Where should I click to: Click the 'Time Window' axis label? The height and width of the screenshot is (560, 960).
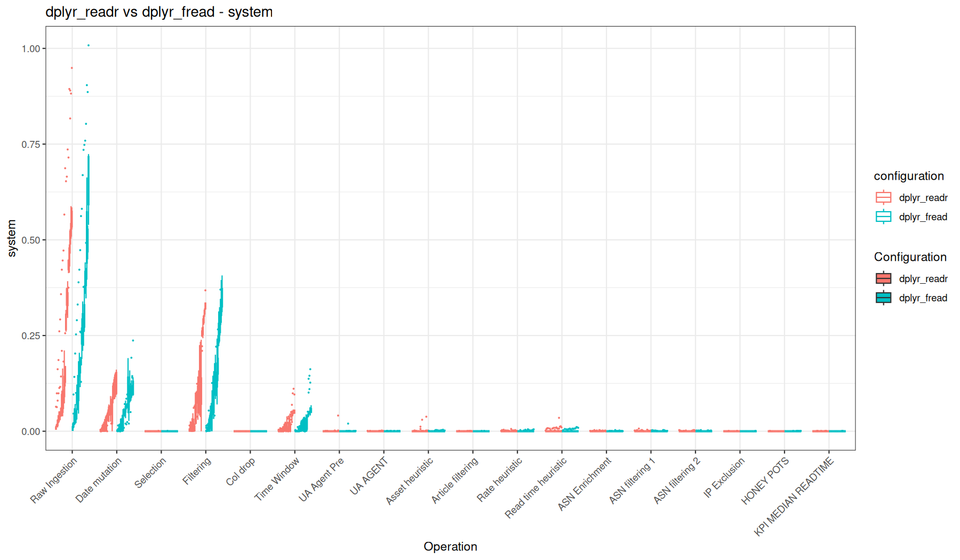click(277, 480)
